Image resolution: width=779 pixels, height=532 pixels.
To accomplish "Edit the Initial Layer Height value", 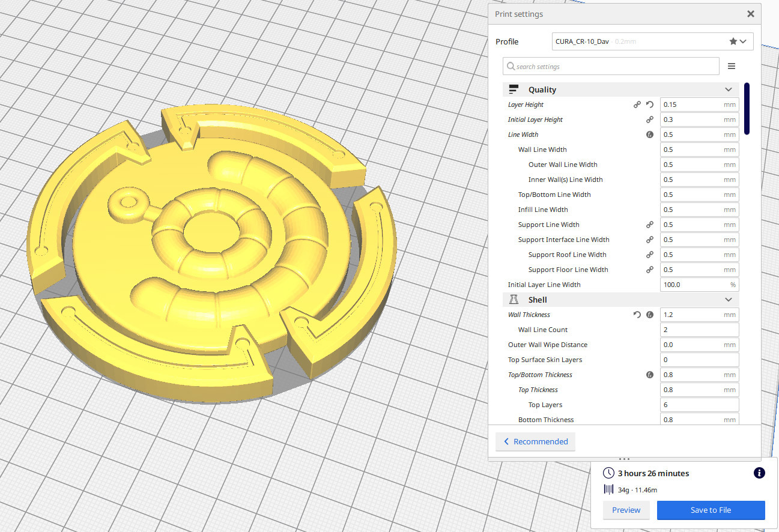I will (699, 119).
